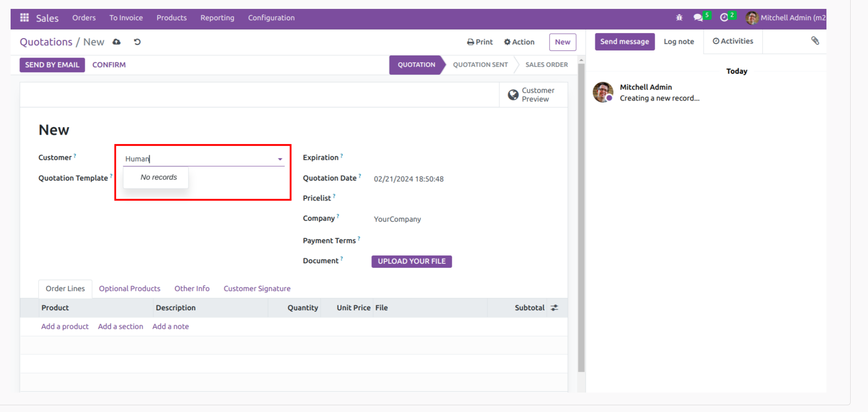Open the Print dropdown
This screenshot has width=868, height=412.
coord(480,42)
